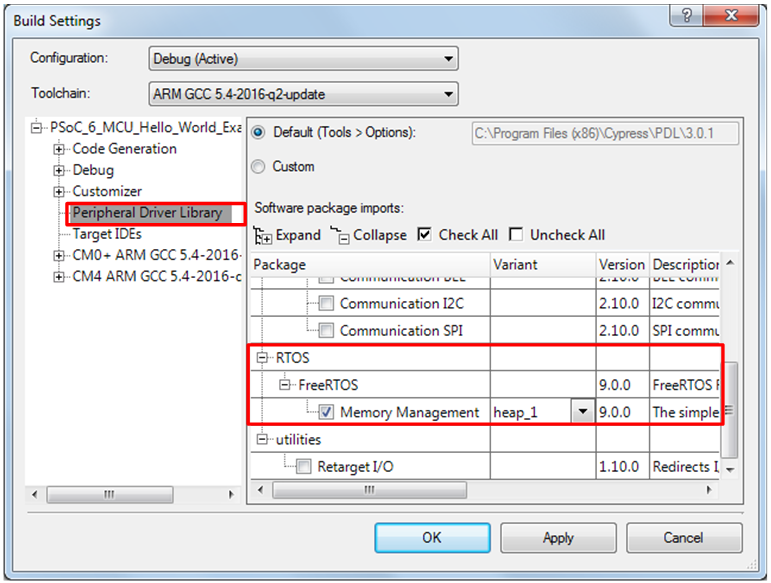
Task: Click the package list scroll down arrow
Action: click(x=730, y=470)
